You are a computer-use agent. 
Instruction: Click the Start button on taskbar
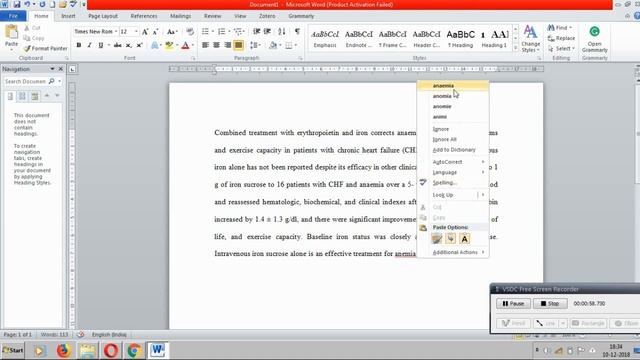[x=13, y=350]
